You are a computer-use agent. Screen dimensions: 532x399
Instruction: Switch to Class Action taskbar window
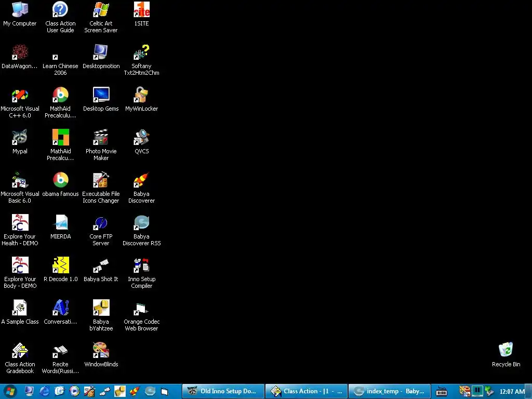click(307, 391)
